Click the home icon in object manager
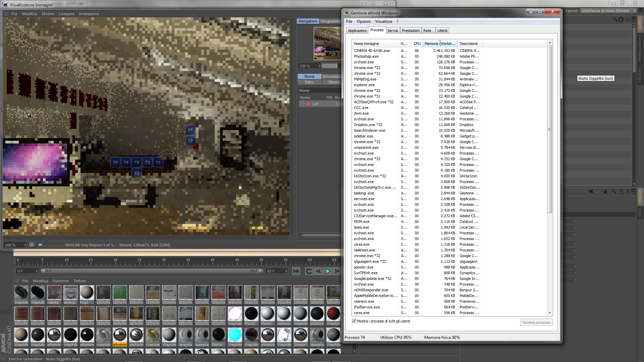The height and width of the screenshot is (362, 644). click(621, 19)
